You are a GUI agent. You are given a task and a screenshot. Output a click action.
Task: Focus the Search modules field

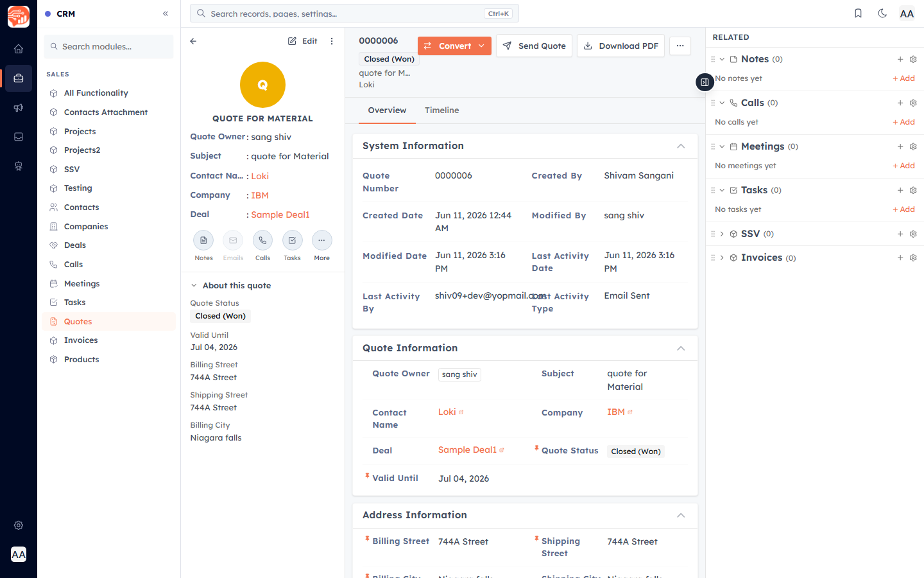click(x=108, y=46)
